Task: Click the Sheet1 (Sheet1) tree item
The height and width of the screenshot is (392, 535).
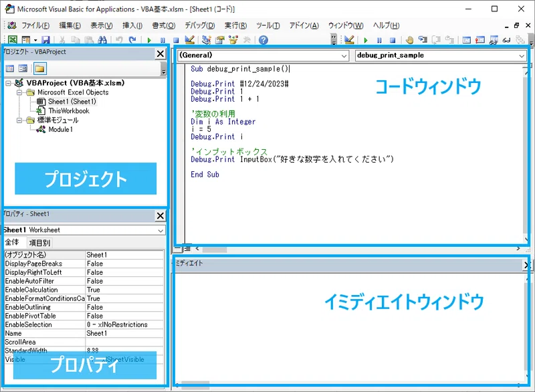Action: [x=72, y=101]
